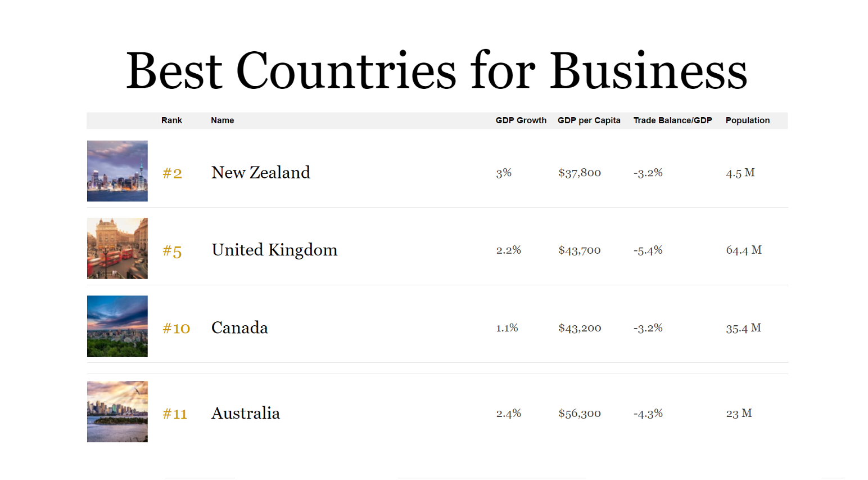This screenshot has width=868, height=480.
Task: Click the #10 rank beside Canada
Action: [x=176, y=328]
